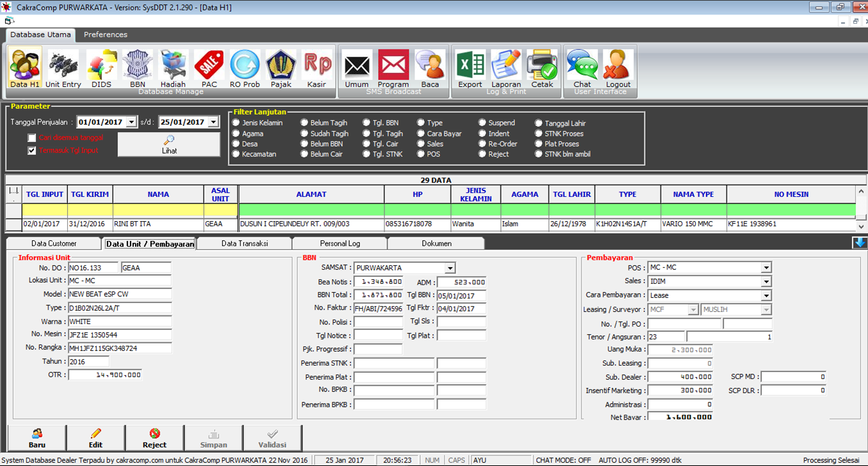
Task: Click the Kasir Rp icon
Action: (x=317, y=68)
